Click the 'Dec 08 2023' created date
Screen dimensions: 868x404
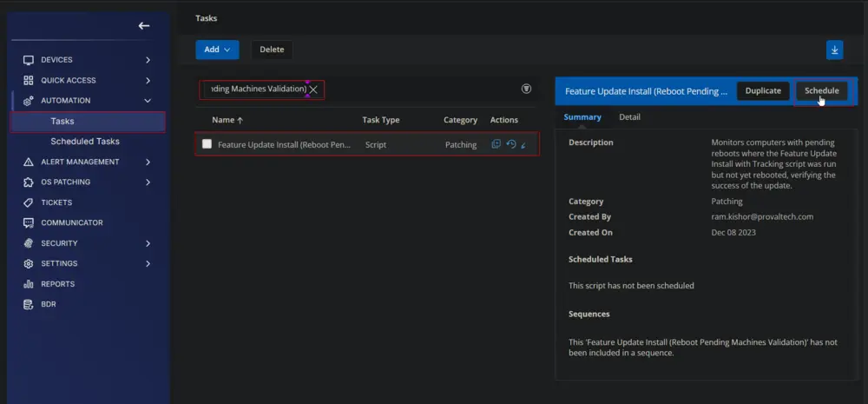point(733,232)
